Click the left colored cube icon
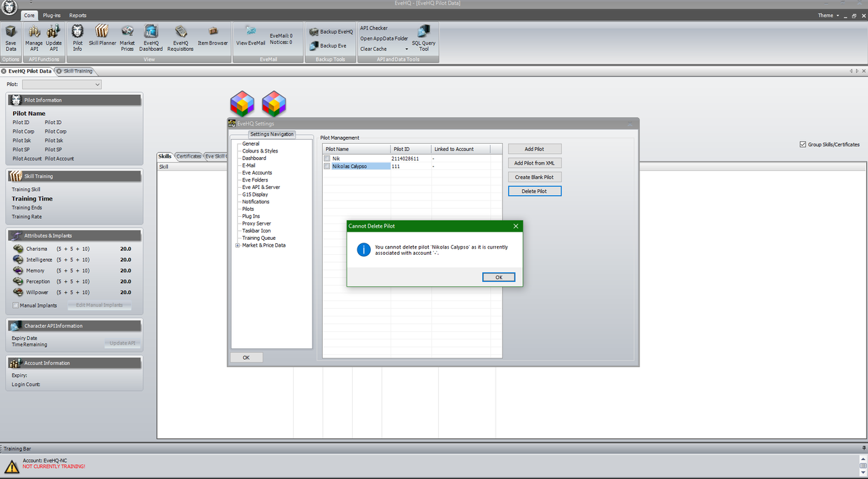 click(x=242, y=103)
